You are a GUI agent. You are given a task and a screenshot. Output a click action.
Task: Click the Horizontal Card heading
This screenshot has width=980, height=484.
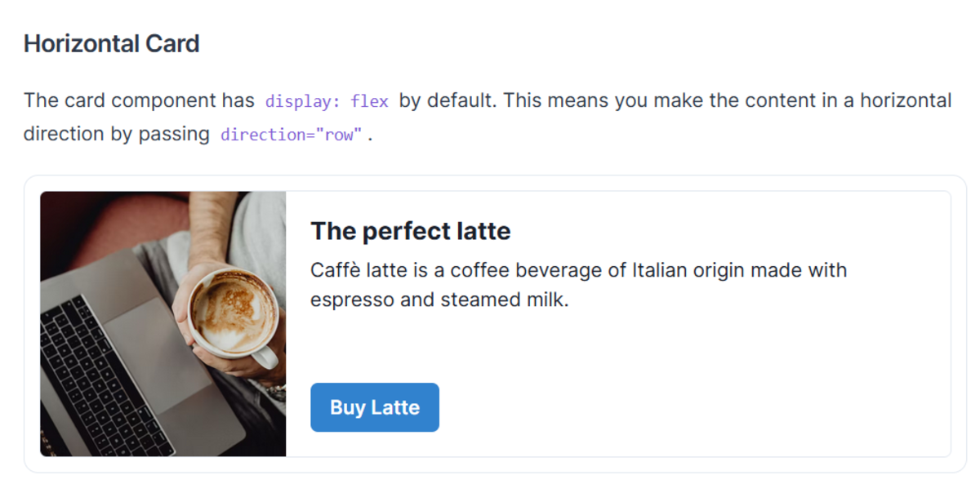coord(112,43)
